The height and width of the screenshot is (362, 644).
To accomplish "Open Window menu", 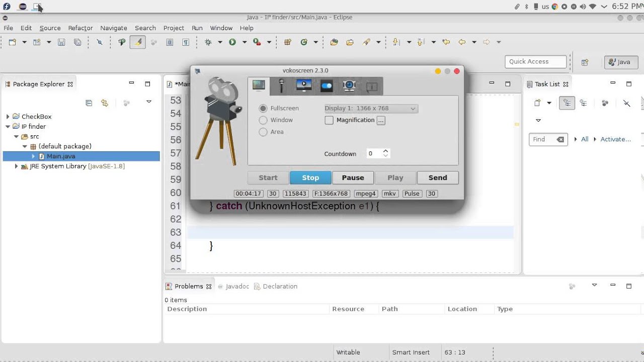I will pyautogui.click(x=221, y=28).
